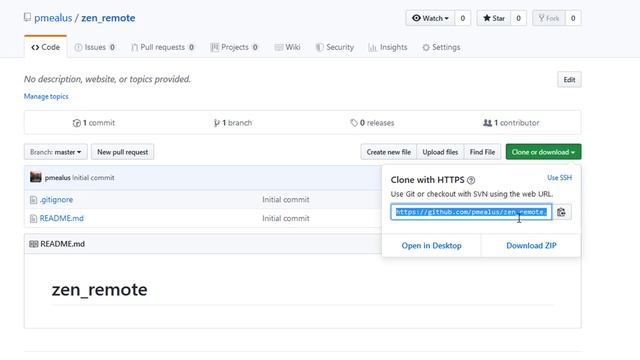Screen dimensions: 640x360
Task: Click the Find File button
Action: click(x=482, y=152)
